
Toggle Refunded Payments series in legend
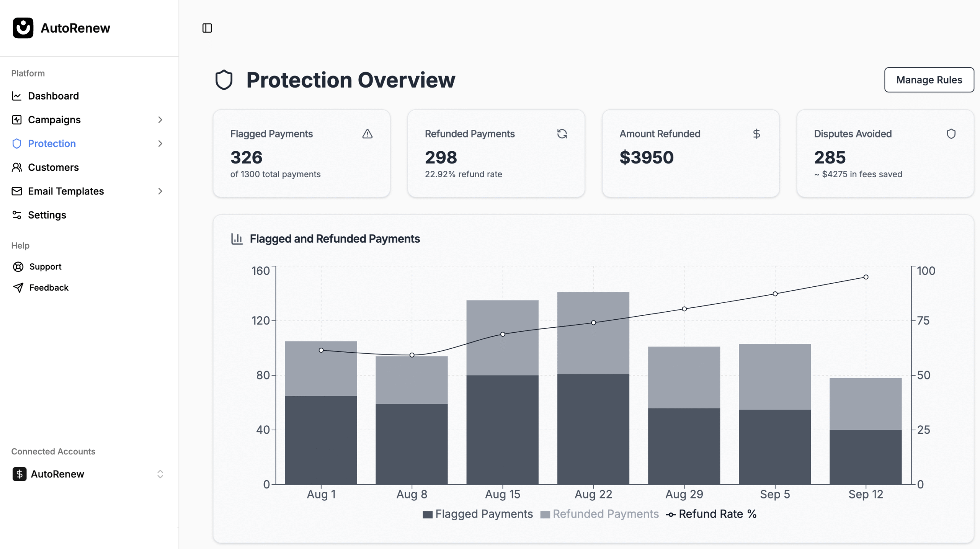599,514
